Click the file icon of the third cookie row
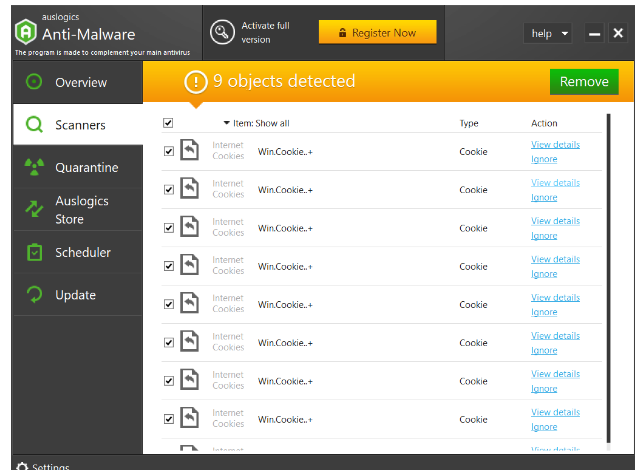 pos(189,227)
